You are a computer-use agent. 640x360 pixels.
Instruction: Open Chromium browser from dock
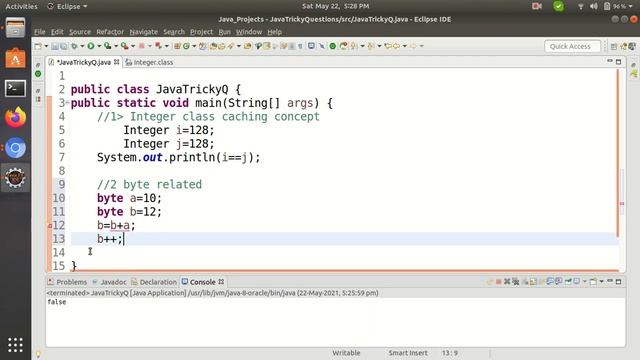tap(15, 148)
